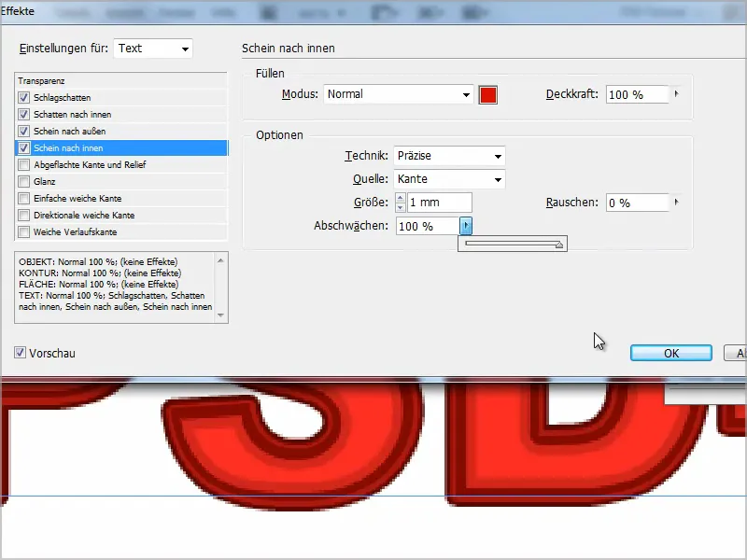747x560 pixels.
Task: Open the Technik dropdown
Action: pyautogui.click(x=449, y=156)
